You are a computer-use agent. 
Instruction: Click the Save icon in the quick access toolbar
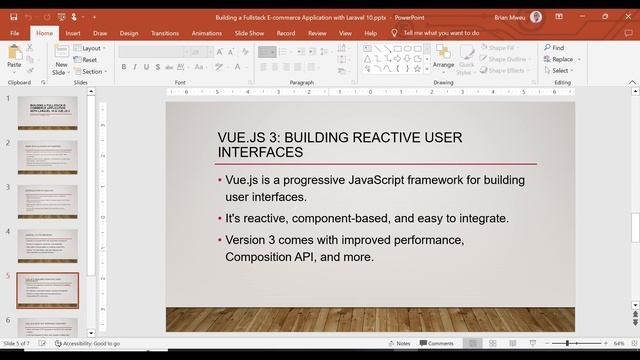tap(13, 17)
